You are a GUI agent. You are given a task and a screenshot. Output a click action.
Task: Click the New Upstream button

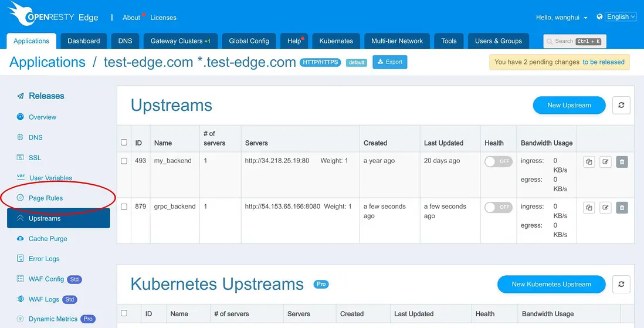568,105
